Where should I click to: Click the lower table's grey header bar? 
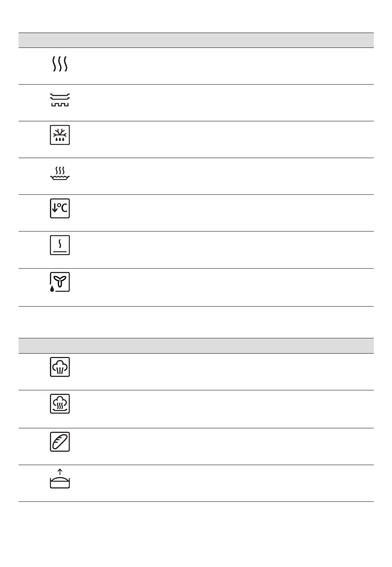196,346
